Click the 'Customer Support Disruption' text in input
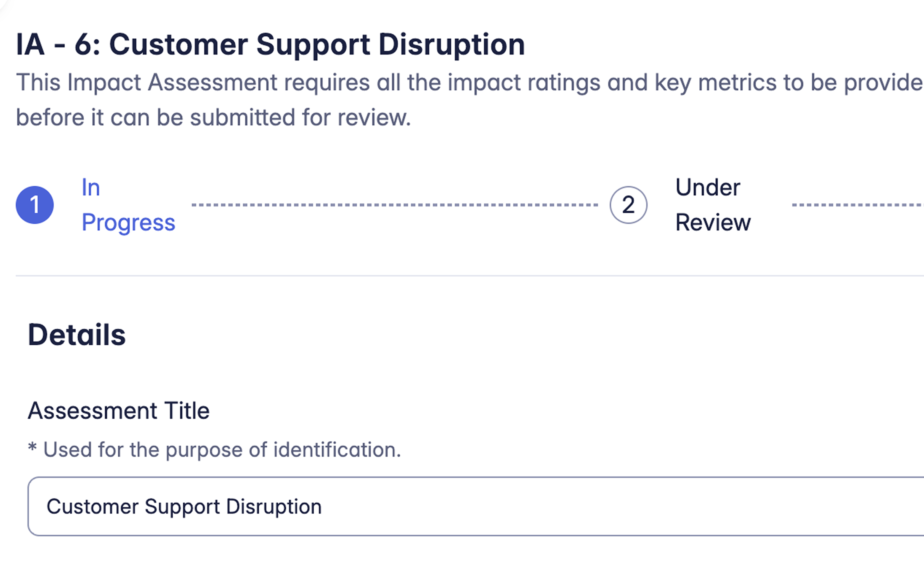The width and height of the screenshot is (924, 579). tap(184, 506)
